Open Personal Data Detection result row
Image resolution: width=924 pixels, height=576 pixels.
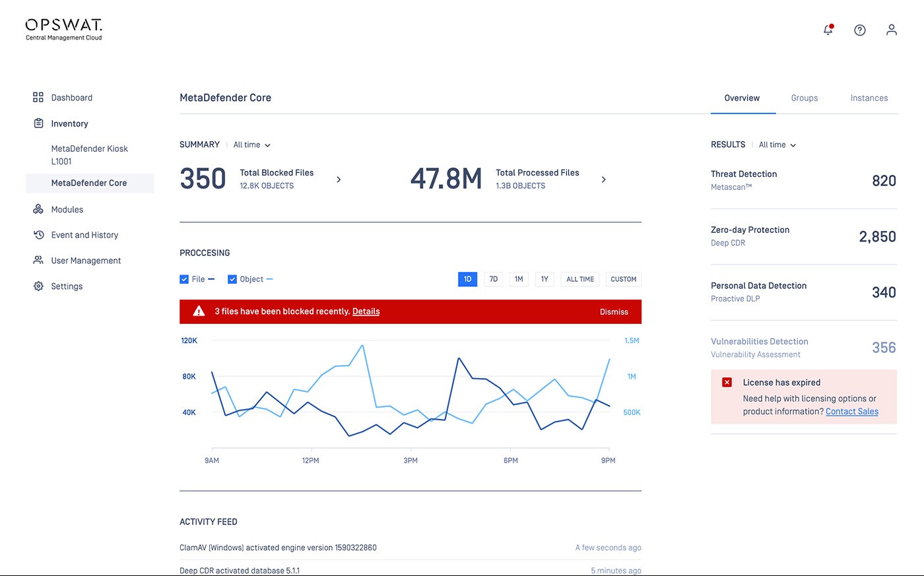(803, 292)
